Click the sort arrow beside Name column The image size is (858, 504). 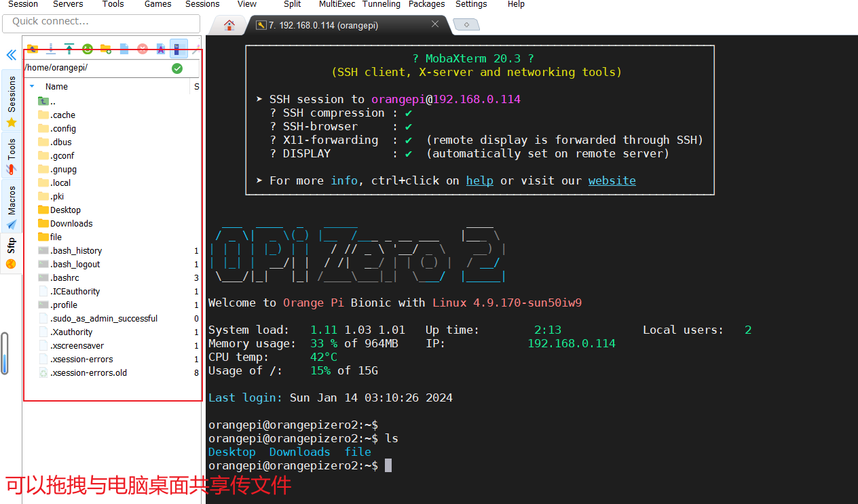[31, 86]
